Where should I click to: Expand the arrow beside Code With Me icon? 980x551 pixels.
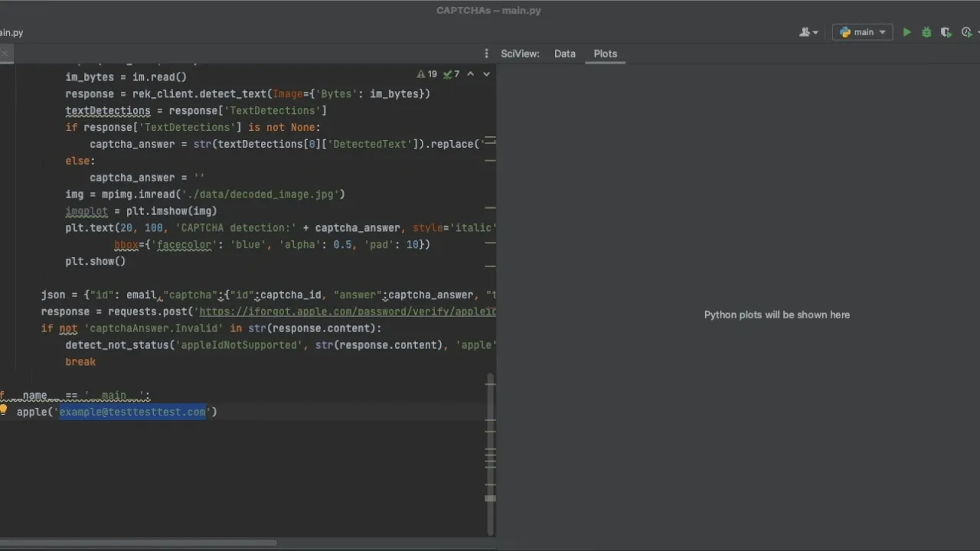(x=815, y=33)
